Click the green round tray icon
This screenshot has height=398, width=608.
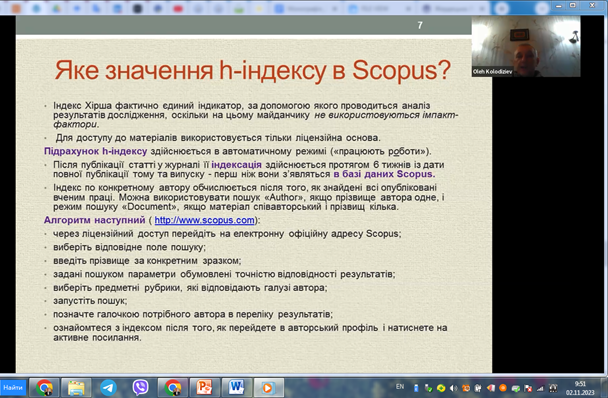(x=441, y=388)
